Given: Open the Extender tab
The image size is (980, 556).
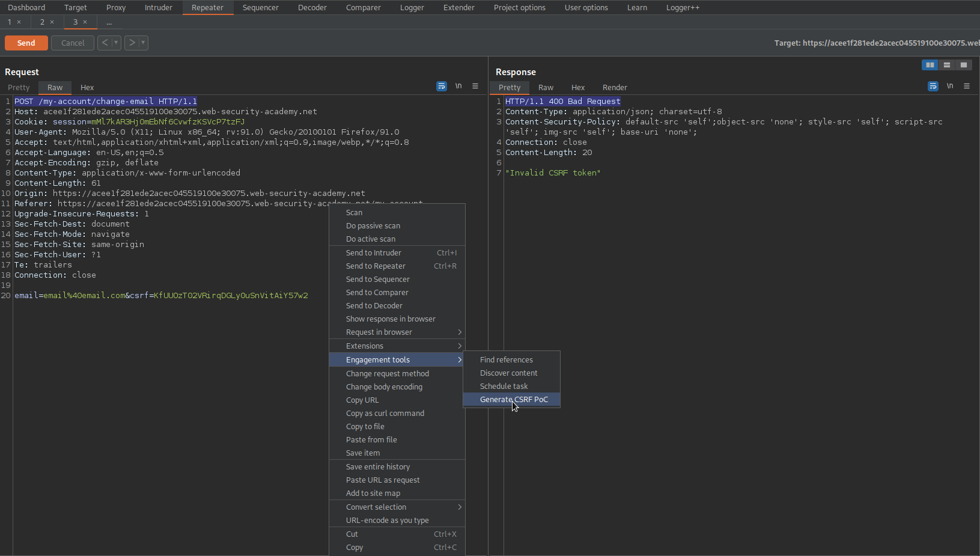Looking at the screenshot, I should [x=459, y=8].
